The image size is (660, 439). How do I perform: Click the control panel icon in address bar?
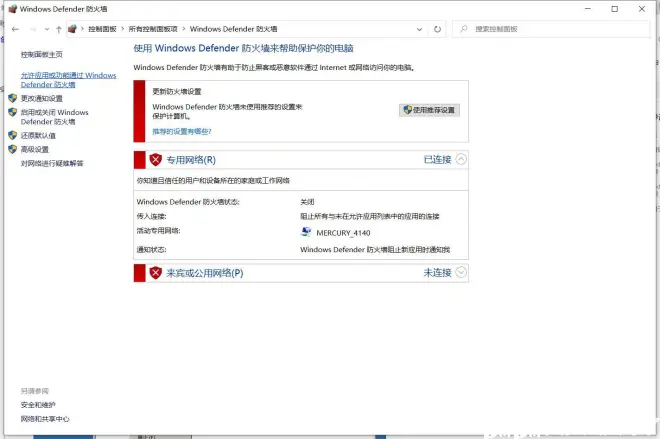point(72,29)
